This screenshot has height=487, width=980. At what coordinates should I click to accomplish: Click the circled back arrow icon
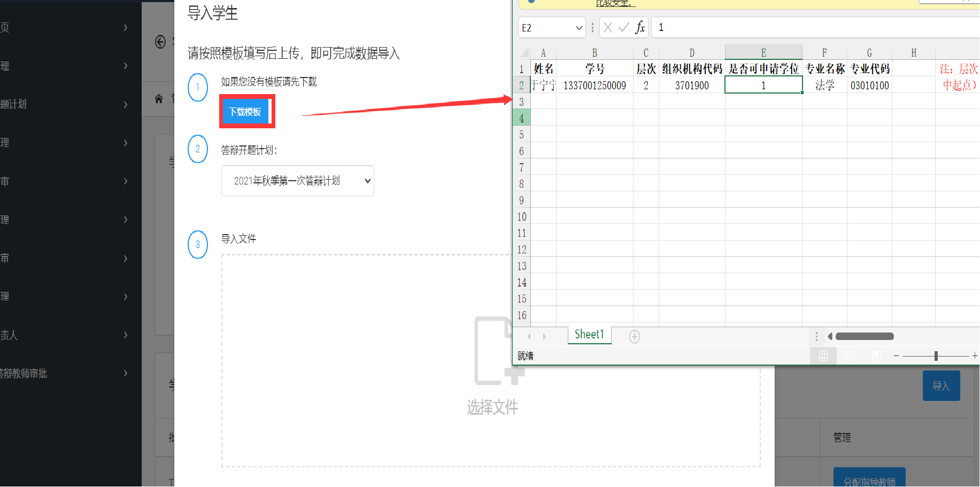coord(160,42)
